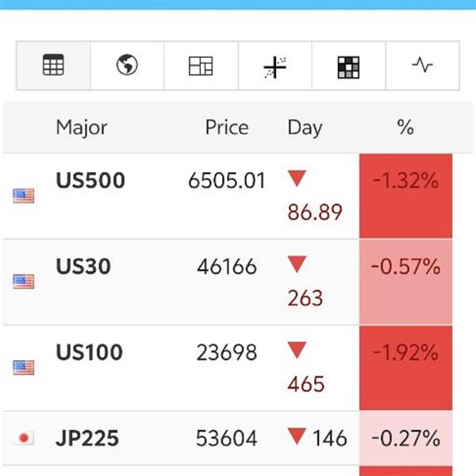Open the US500 index link
The image size is (476, 476).
pyautogui.click(x=90, y=181)
